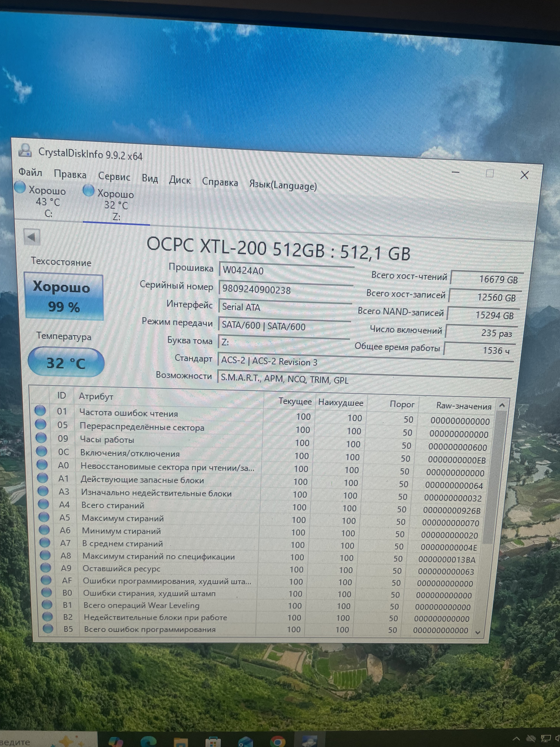Open the Диск menu
Screen dimensions: 560x747
pos(180,180)
